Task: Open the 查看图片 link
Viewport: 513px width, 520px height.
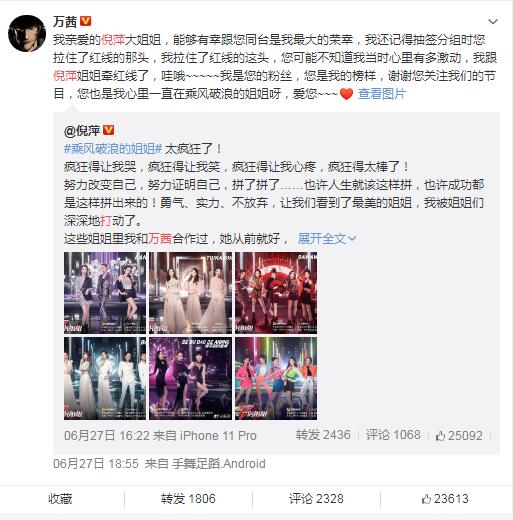Action: click(x=382, y=94)
